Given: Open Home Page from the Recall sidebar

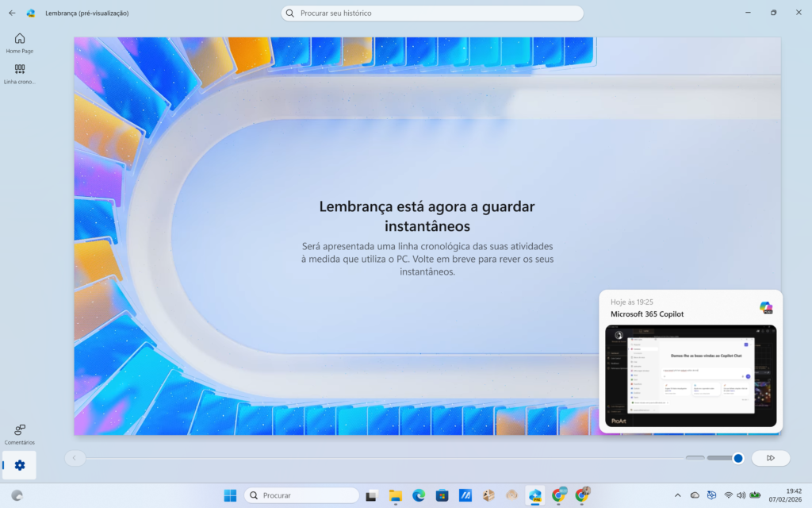Looking at the screenshot, I should pos(18,41).
